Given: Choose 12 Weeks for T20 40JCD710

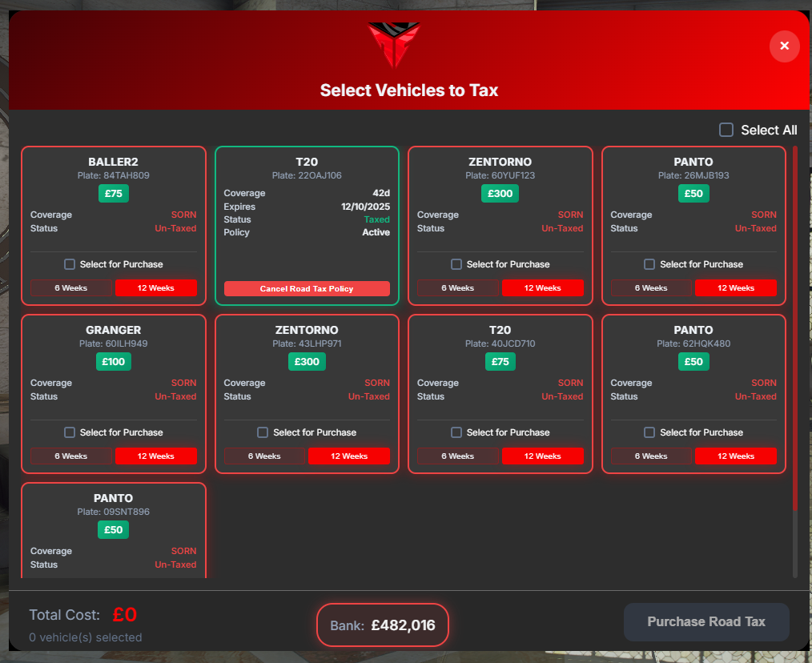Looking at the screenshot, I should click(x=543, y=456).
